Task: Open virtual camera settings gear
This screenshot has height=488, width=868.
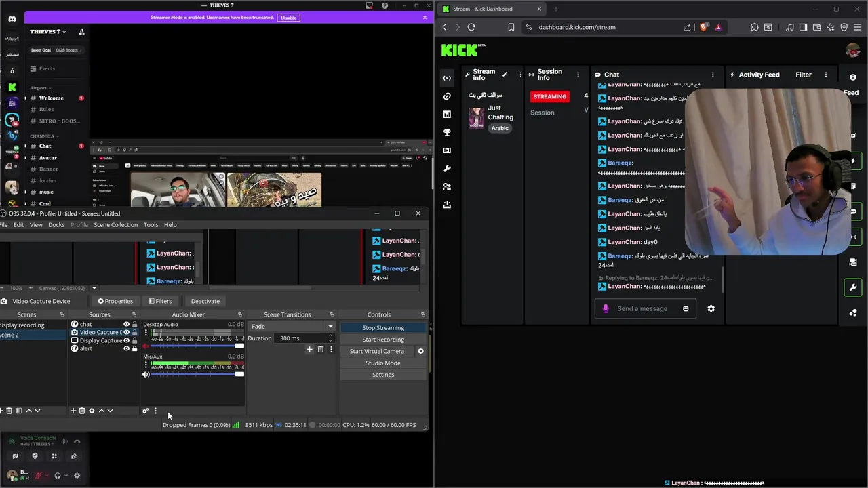Action: click(x=420, y=351)
